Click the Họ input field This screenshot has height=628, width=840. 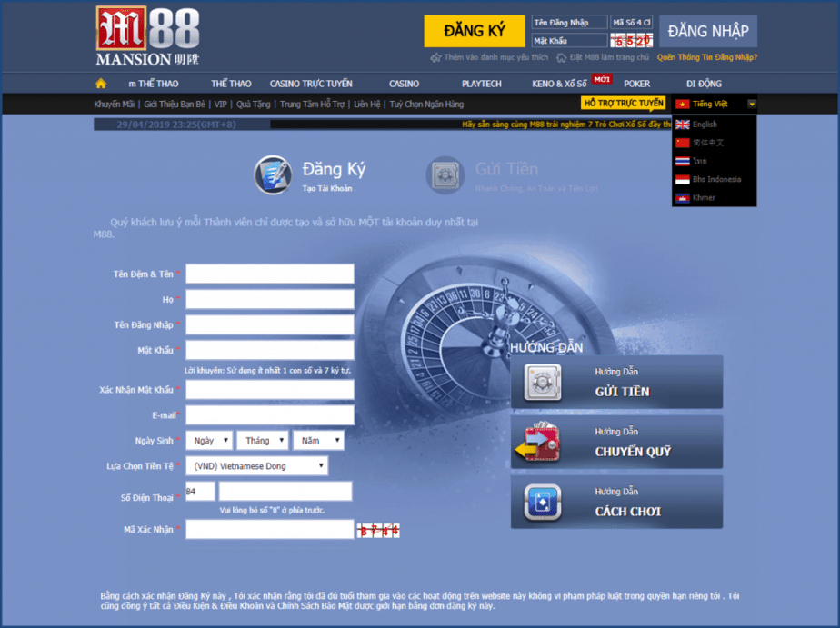coord(270,299)
